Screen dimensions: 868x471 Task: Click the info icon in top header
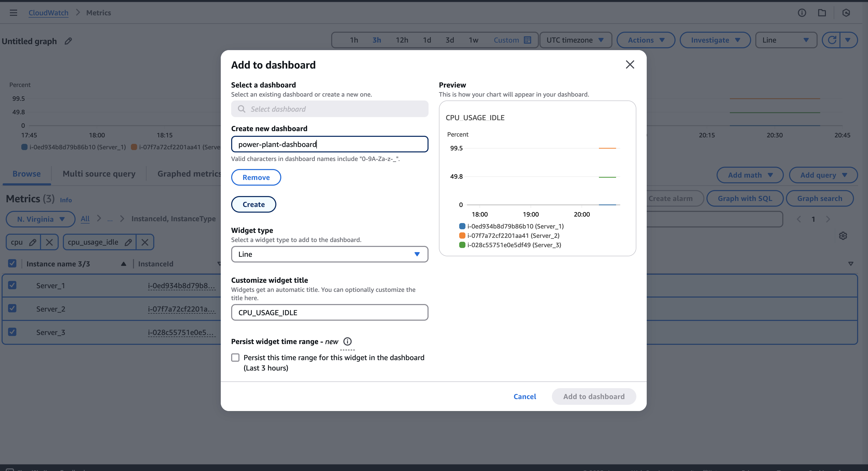click(802, 13)
